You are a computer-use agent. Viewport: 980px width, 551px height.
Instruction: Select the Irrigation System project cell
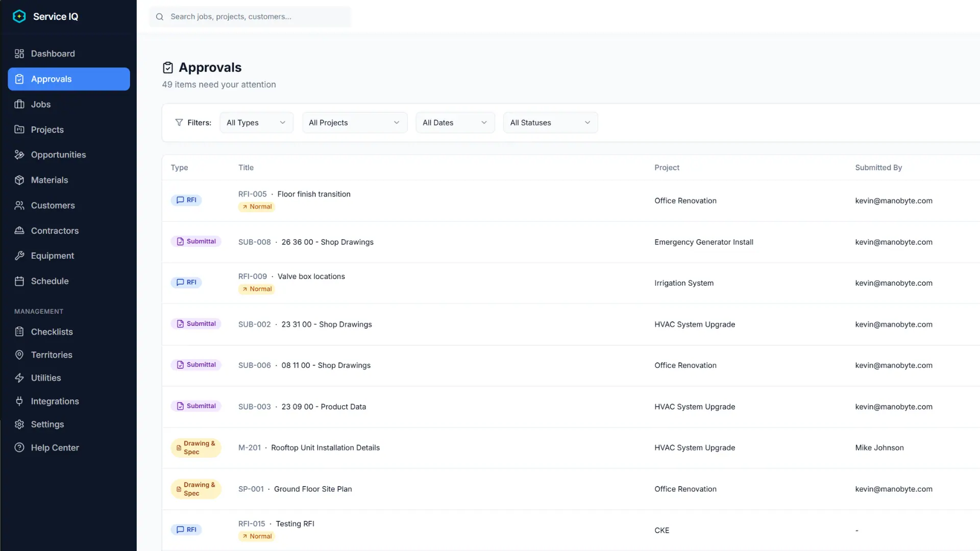tap(684, 283)
